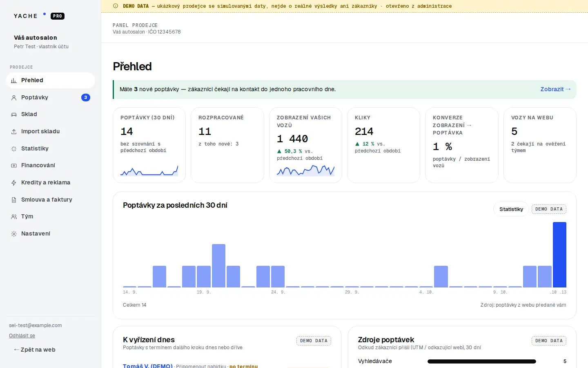
Task: Click the 'Poptávky za posledních 30 dní' heading
Action: (175, 205)
